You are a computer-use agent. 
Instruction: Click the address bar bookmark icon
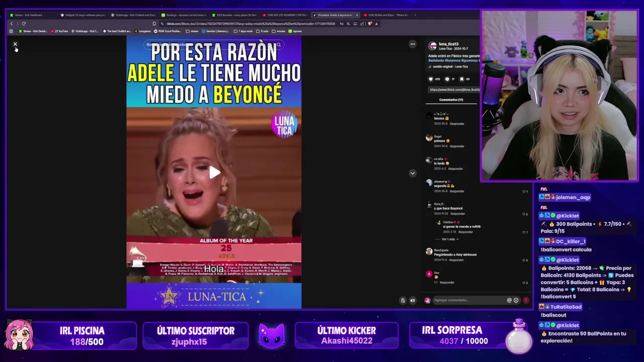click(x=154, y=24)
